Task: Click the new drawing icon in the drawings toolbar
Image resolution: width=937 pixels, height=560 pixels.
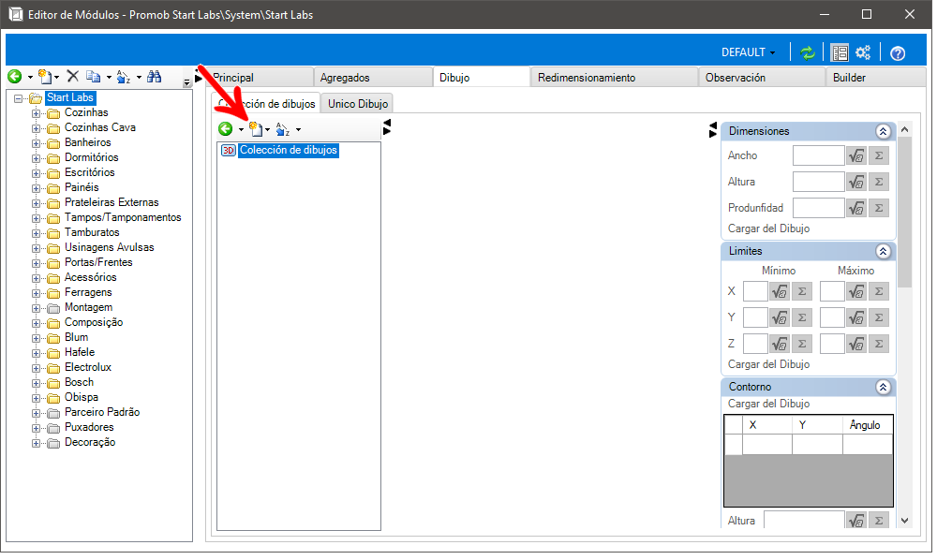Action: point(256,129)
